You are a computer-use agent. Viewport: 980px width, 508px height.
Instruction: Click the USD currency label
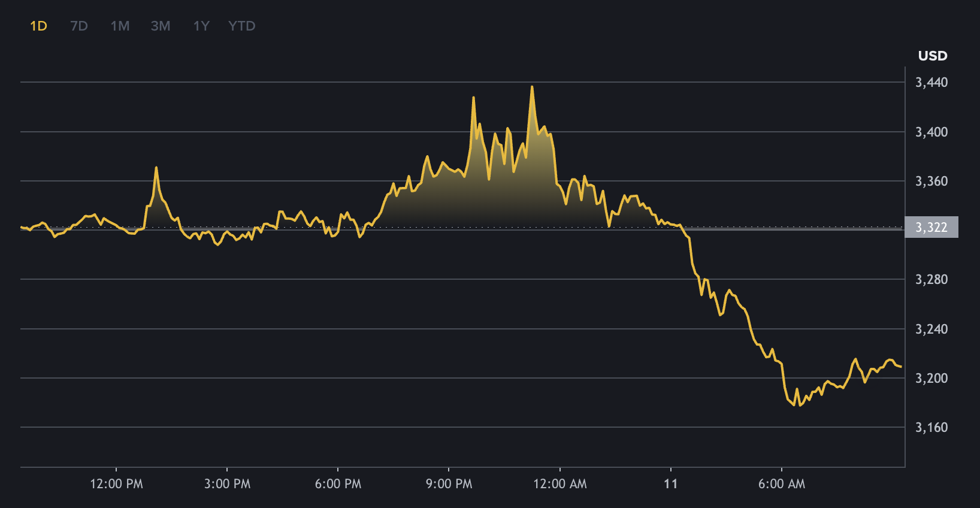coord(933,56)
